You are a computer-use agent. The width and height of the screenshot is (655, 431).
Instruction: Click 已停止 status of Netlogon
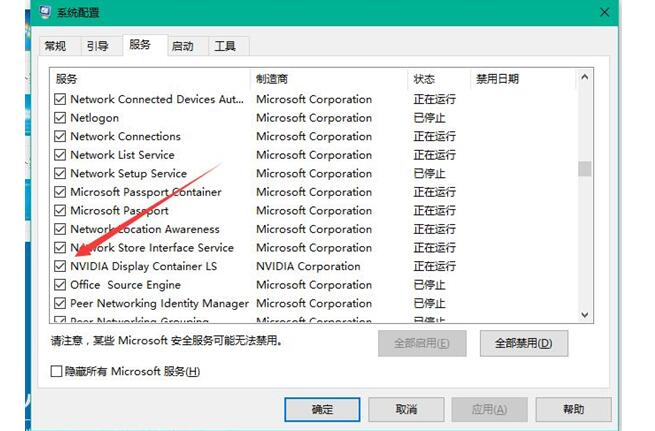pos(429,118)
